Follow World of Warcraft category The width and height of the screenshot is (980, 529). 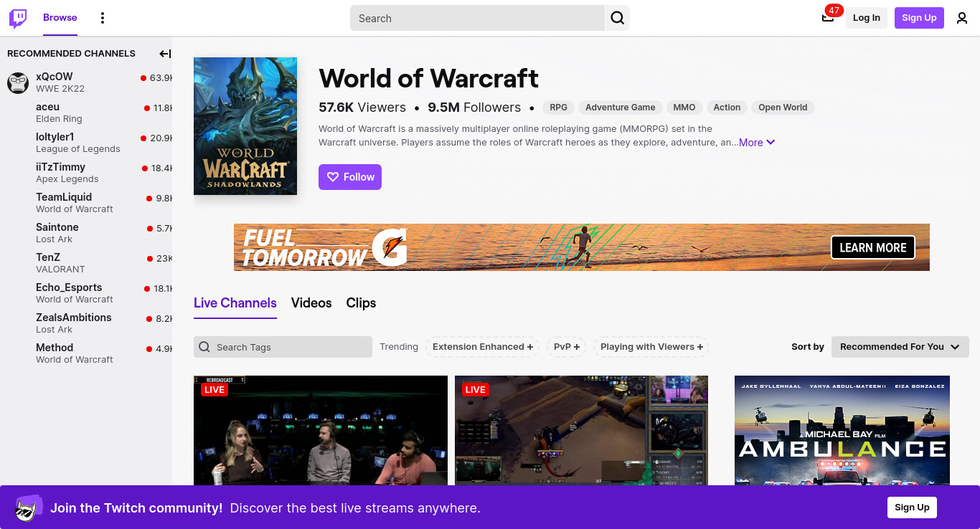click(x=350, y=177)
